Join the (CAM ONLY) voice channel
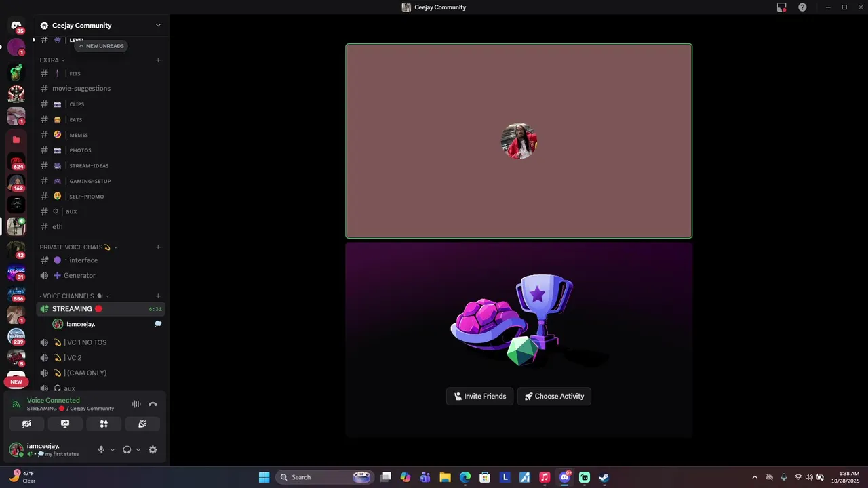The image size is (868, 488). [100, 373]
